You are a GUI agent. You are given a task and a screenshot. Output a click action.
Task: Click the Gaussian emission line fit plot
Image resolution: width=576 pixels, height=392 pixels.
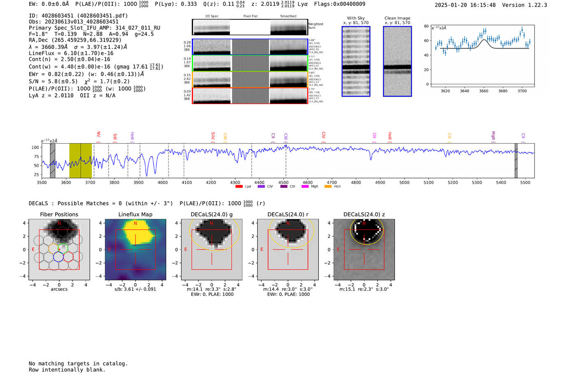[x=482, y=56]
